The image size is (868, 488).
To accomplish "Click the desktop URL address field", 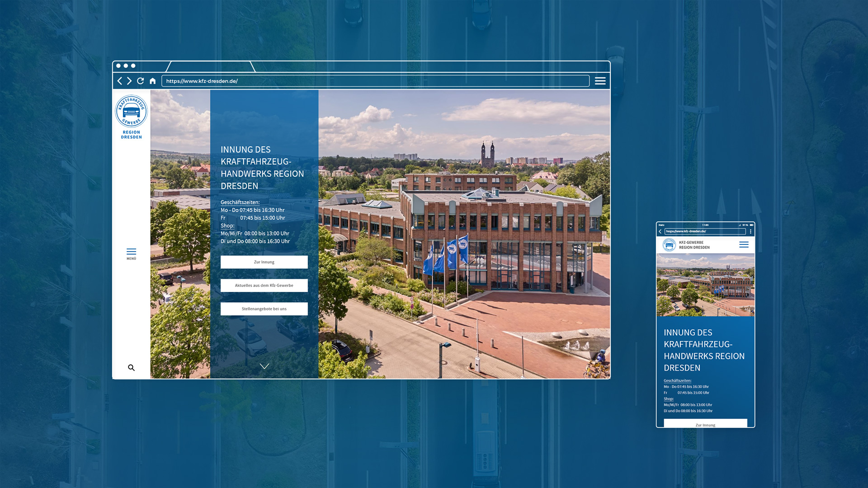I will point(375,81).
